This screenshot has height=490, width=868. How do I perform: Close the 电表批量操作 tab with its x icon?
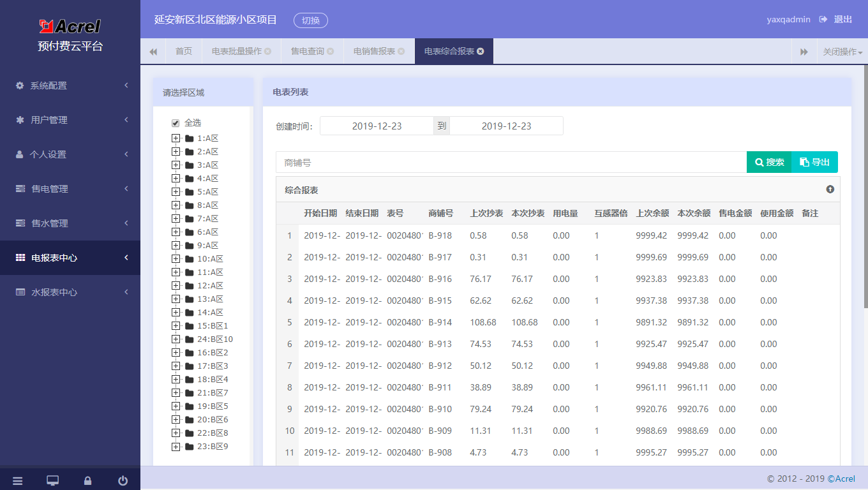click(x=268, y=51)
